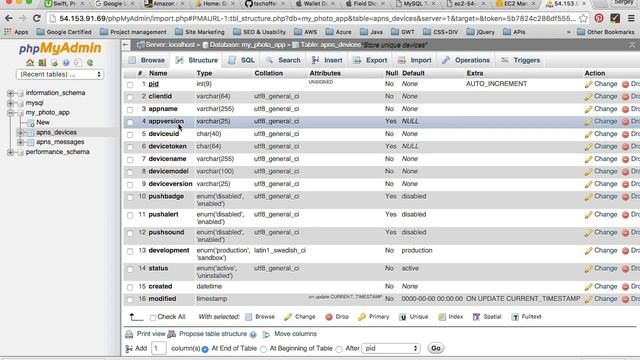Click number of columns input field
The image size is (640, 360).
[x=158, y=348]
